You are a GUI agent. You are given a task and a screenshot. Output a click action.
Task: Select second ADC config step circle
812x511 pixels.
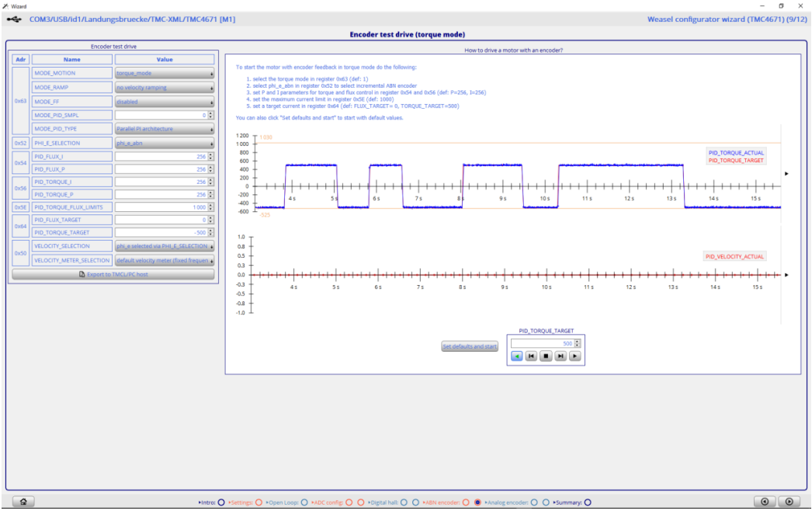pos(361,502)
